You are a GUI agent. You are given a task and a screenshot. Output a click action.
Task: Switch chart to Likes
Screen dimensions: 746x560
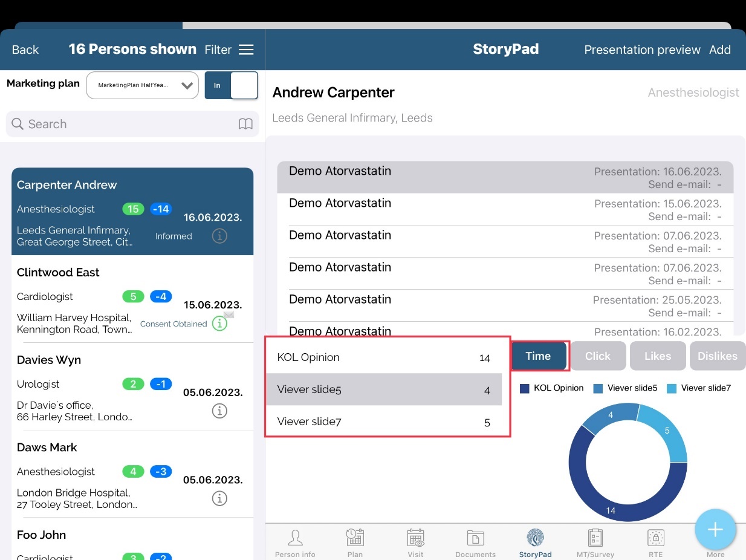[x=657, y=356]
